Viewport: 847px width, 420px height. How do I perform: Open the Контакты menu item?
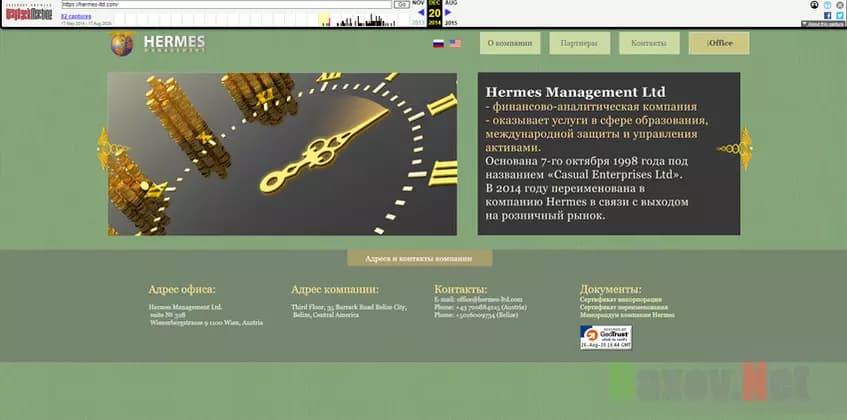(x=649, y=43)
